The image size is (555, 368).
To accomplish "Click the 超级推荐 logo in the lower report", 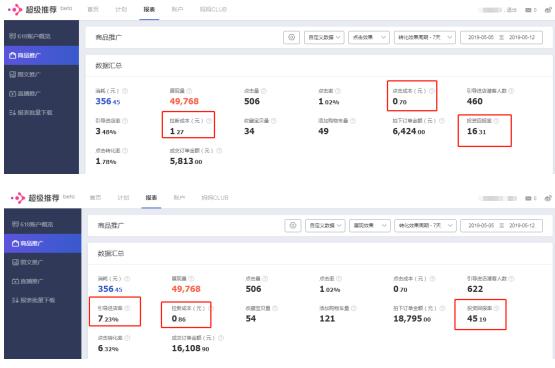I will pyautogui.click(x=35, y=198).
